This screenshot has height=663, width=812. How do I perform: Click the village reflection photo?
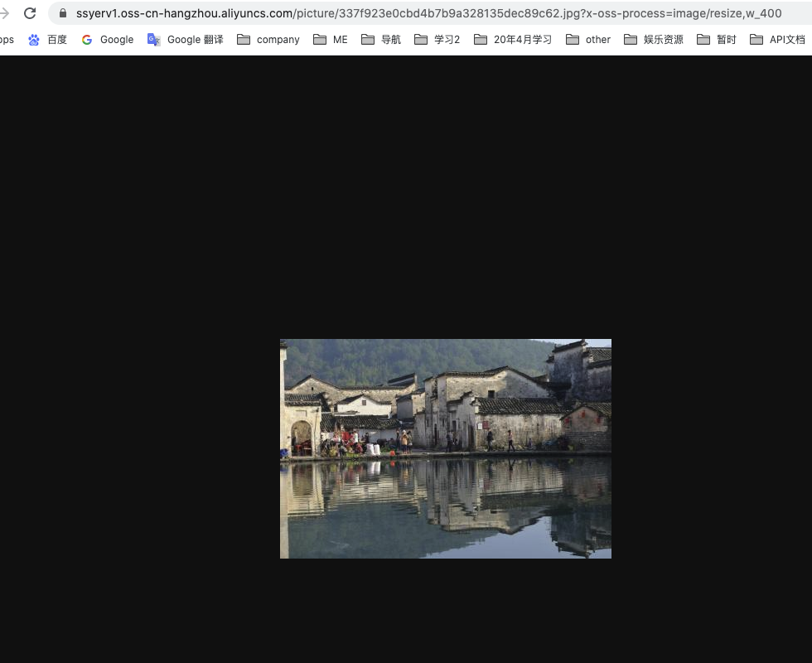point(445,448)
